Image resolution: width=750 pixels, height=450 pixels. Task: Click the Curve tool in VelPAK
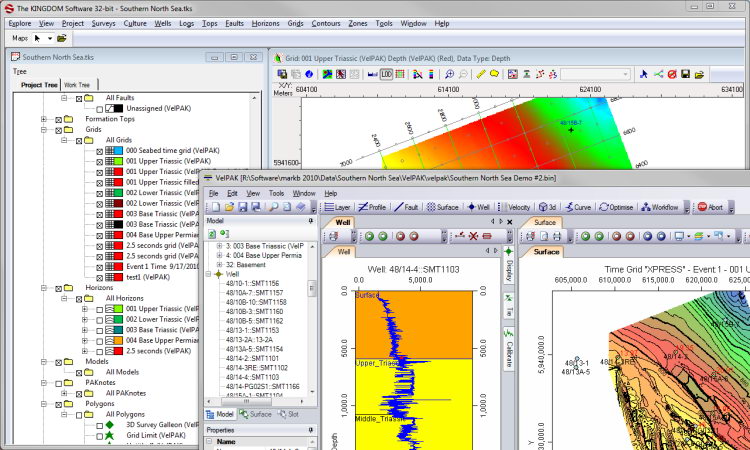click(578, 207)
